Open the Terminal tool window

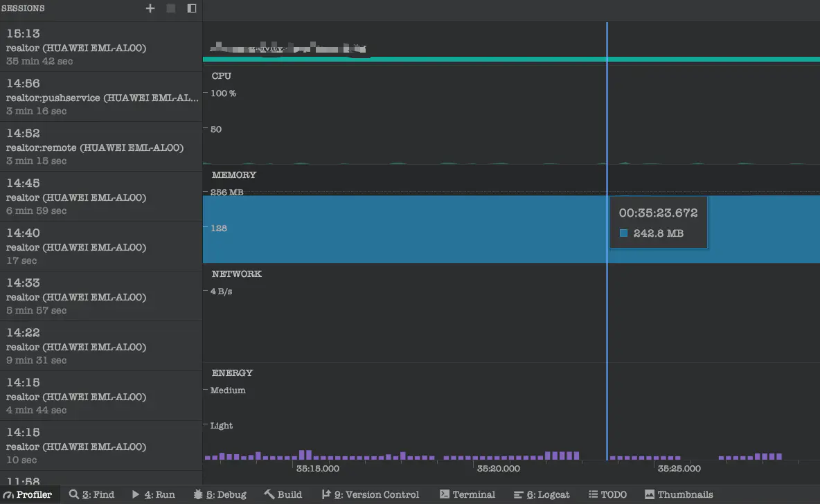pyautogui.click(x=467, y=494)
